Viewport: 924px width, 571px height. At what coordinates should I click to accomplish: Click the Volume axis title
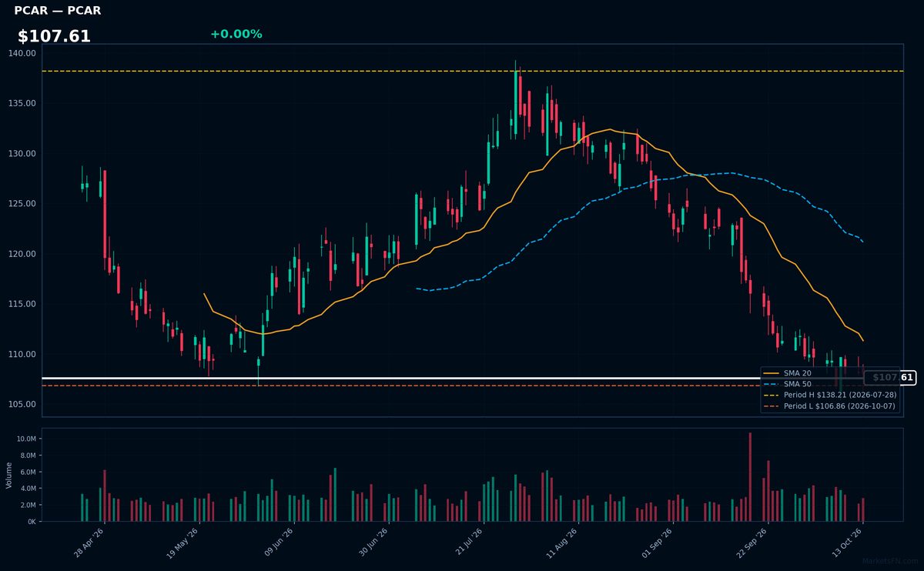(x=9, y=475)
